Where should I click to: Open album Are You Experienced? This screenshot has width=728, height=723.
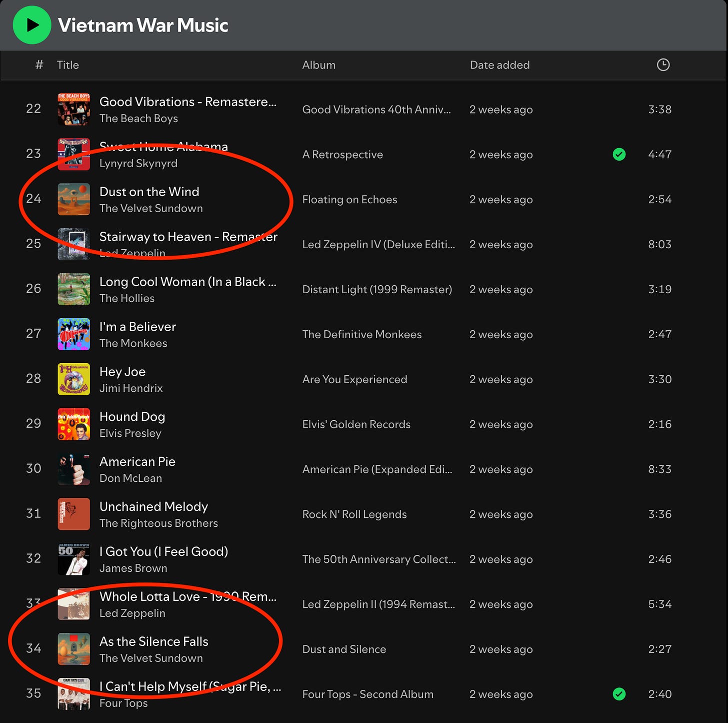[354, 380]
